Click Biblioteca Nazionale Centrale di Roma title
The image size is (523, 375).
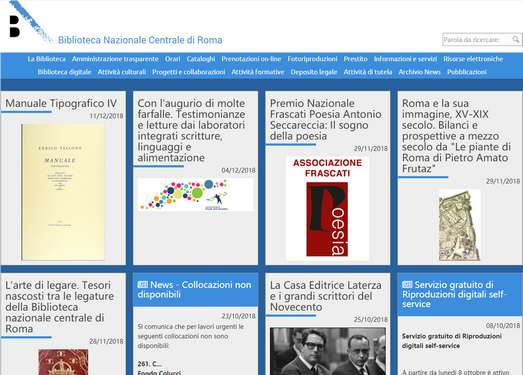coord(140,40)
